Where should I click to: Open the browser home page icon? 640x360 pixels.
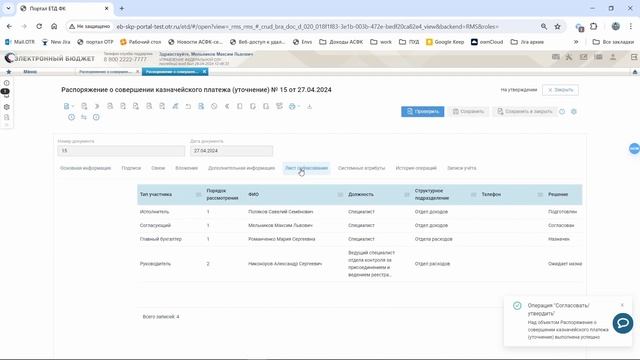pyautogui.click(x=54, y=26)
